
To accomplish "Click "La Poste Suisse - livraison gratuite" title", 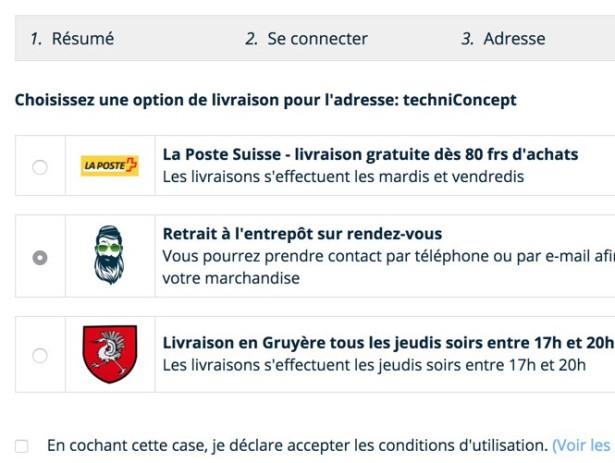I will (x=370, y=154).
